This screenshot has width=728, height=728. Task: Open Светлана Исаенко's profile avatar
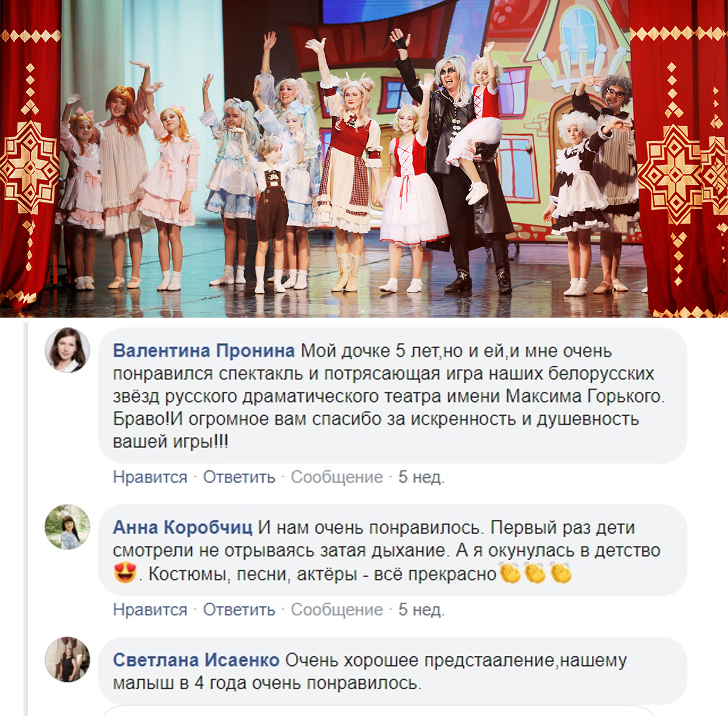68,659
